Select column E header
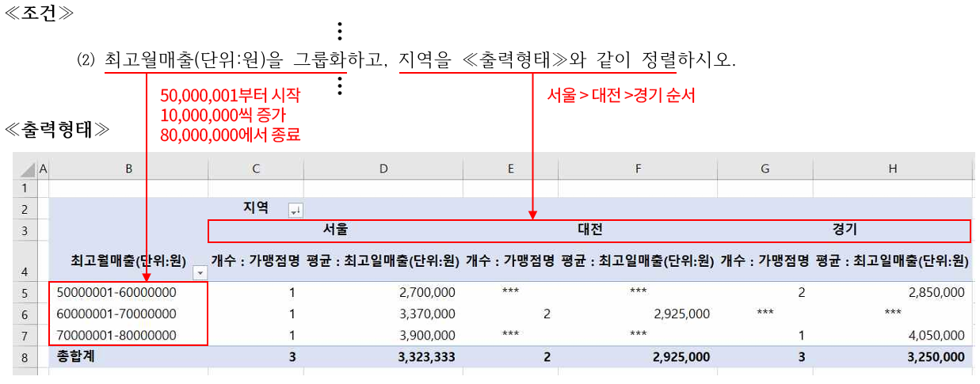The image size is (980, 384). (x=511, y=169)
